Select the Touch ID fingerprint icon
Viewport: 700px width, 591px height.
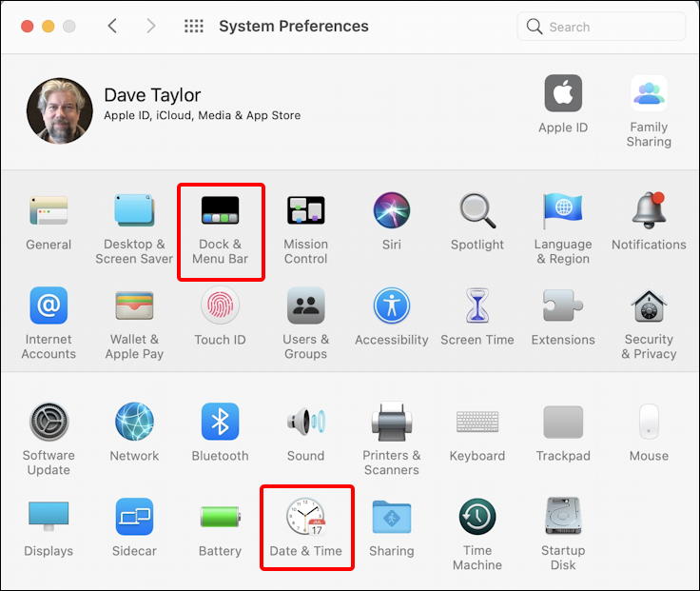click(220, 305)
